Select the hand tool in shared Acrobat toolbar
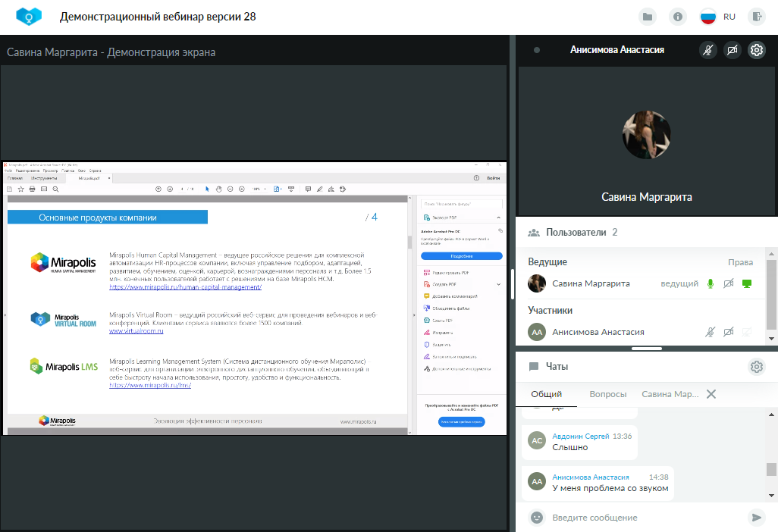Screen dimensions: 778x532 click(218, 189)
